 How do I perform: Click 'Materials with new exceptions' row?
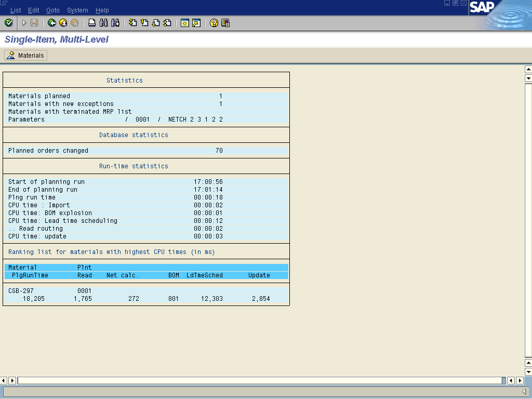click(146, 104)
